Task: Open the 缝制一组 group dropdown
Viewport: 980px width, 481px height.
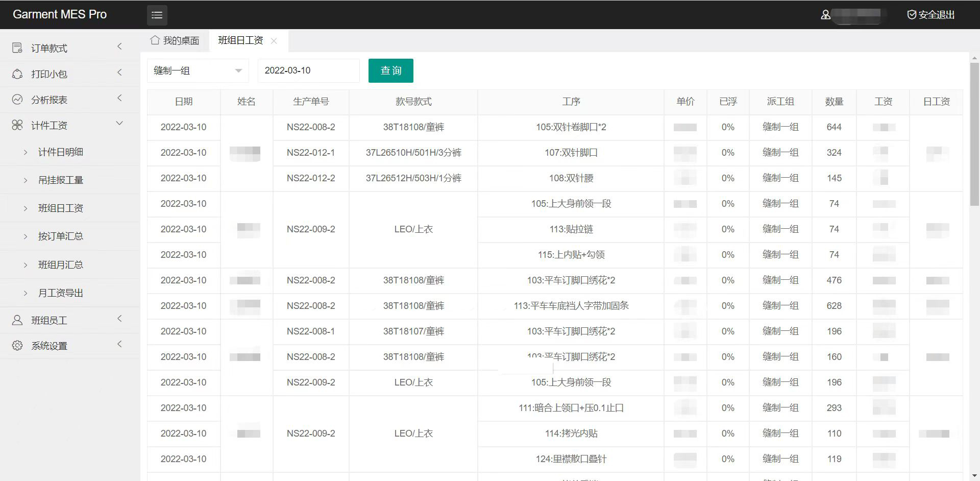Action: click(x=198, y=70)
